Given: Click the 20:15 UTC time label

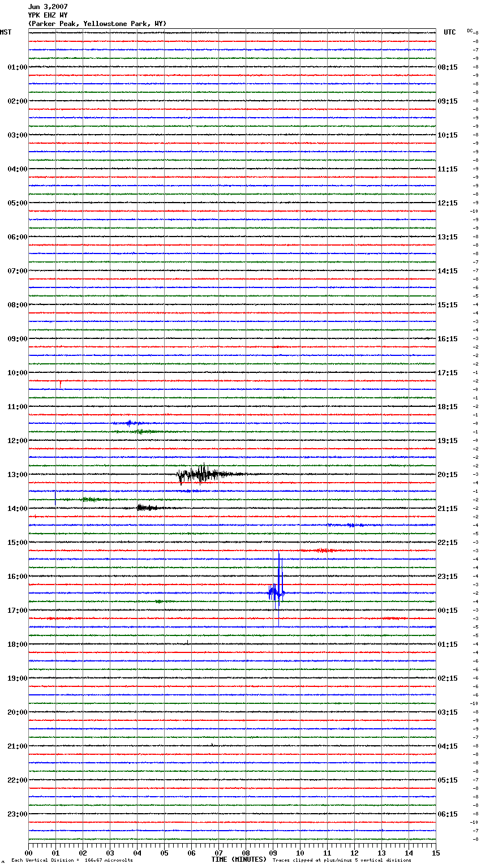Looking at the screenshot, I should [448, 475].
